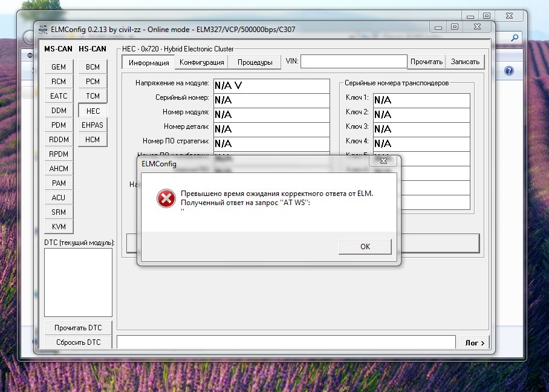Switch to the Конфигурация tab

[x=202, y=62]
